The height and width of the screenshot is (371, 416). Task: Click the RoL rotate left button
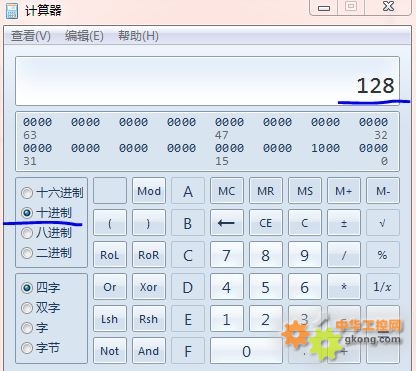coord(110,255)
